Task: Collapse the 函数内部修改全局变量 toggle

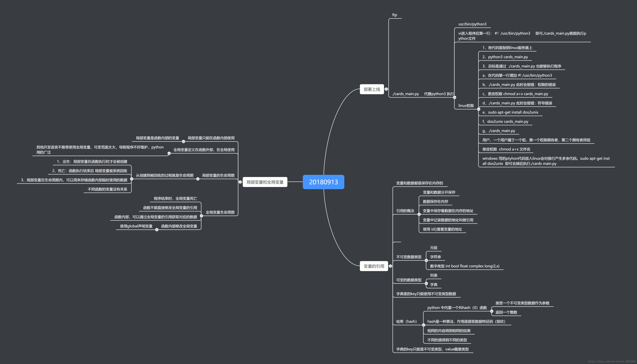Action: [x=157, y=230]
